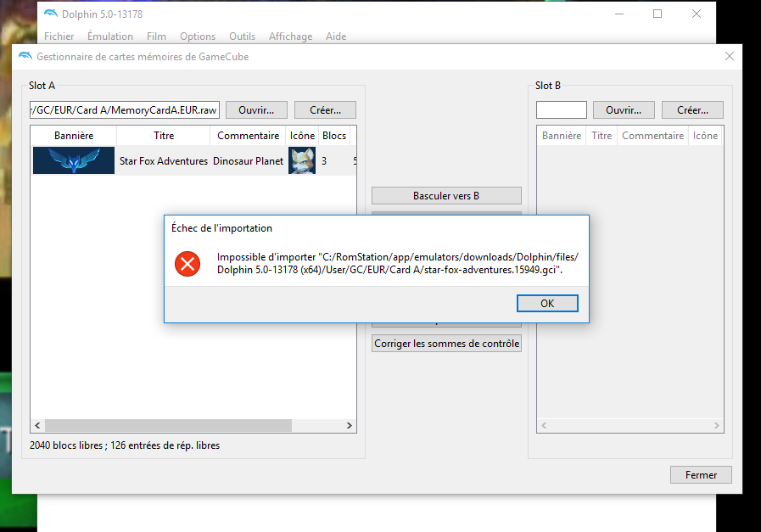Image resolution: width=761 pixels, height=532 pixels.
Task: Click Ouvrir button for Slot A
Action: pyautogui.click(x=256, y=110)
